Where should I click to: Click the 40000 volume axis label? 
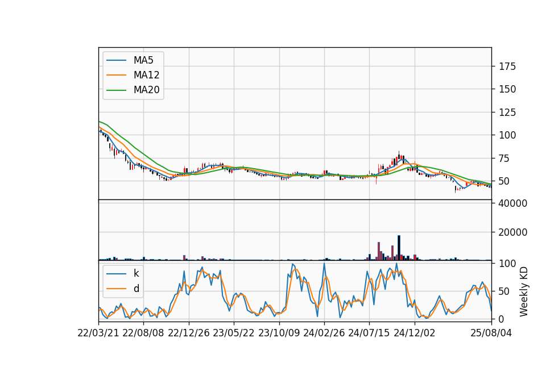coord(513,203)
